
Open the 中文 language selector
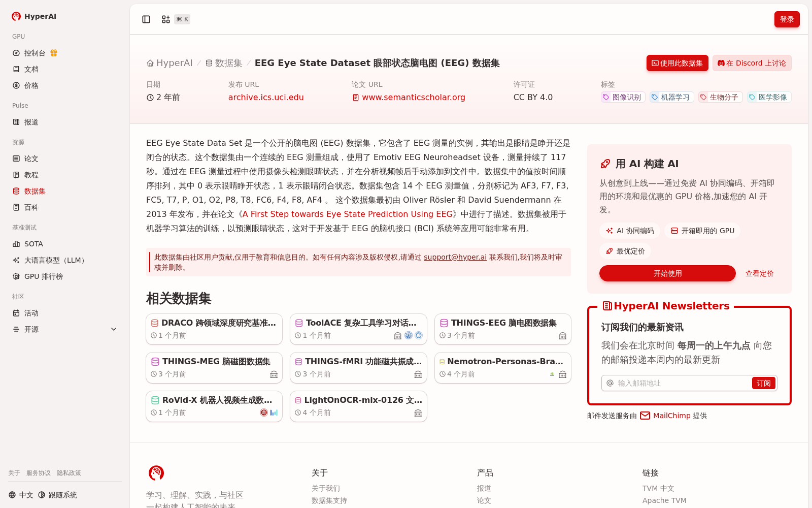point(21,495)
